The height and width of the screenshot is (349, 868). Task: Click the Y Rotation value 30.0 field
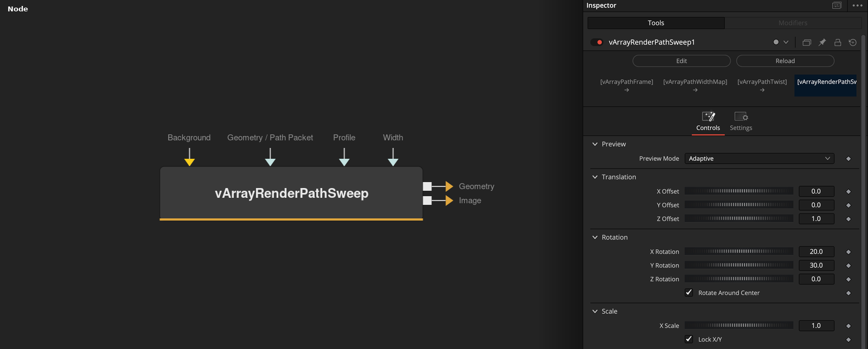pos(816,266)
